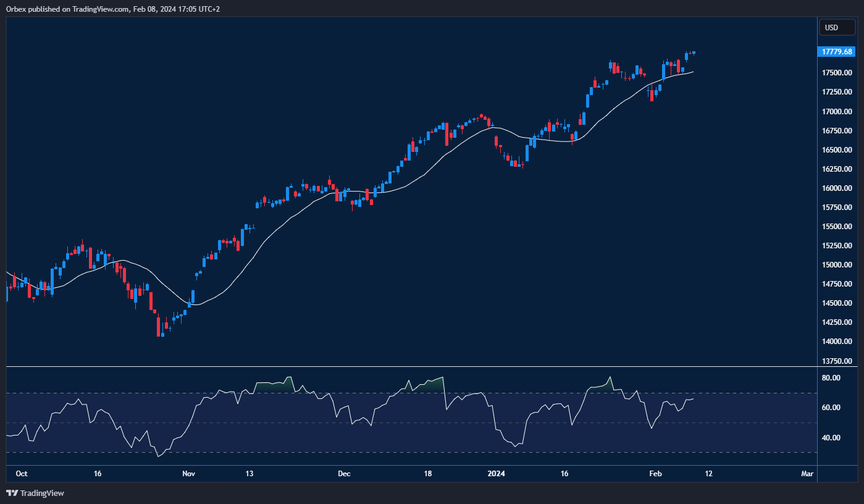The image size is (864, 504).
Task: Click the 17779.68 current price label
Action: (x=837, y=52)
